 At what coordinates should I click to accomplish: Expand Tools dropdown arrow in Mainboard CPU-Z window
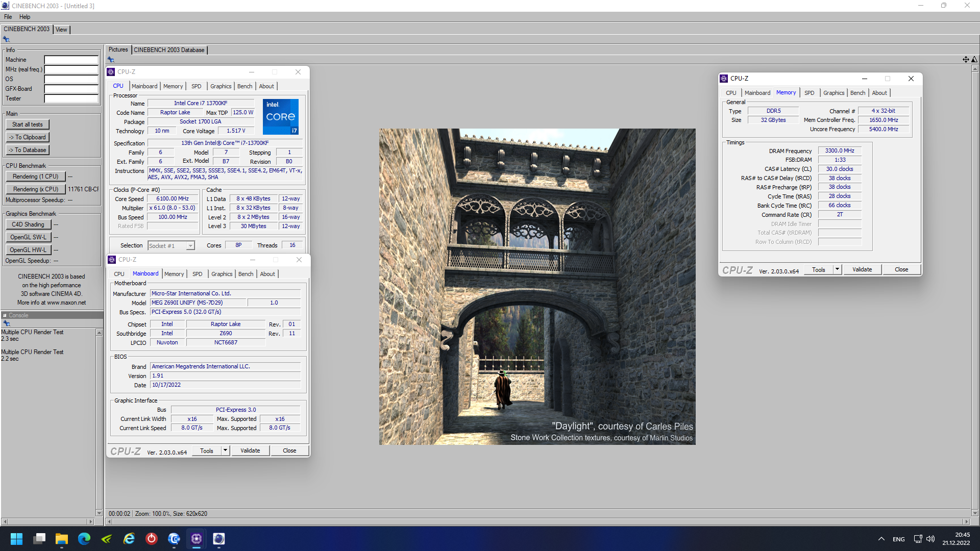pos(225,450)
